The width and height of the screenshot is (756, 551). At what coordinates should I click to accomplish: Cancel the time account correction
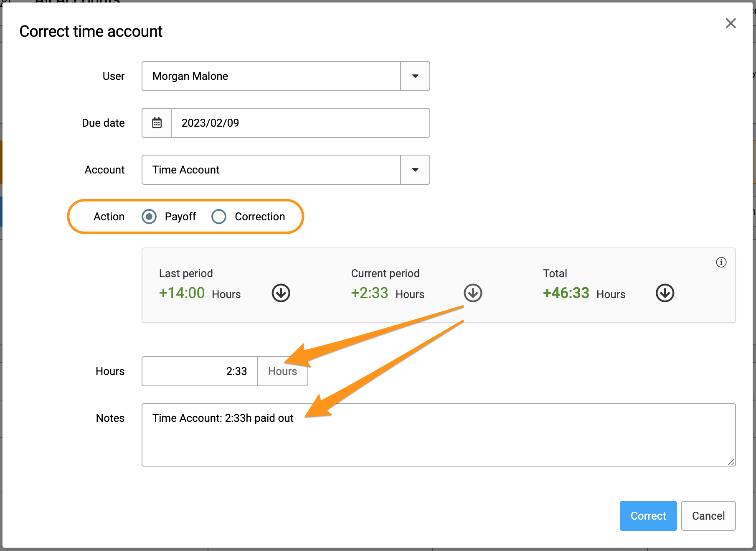click(x=708, y=516)
